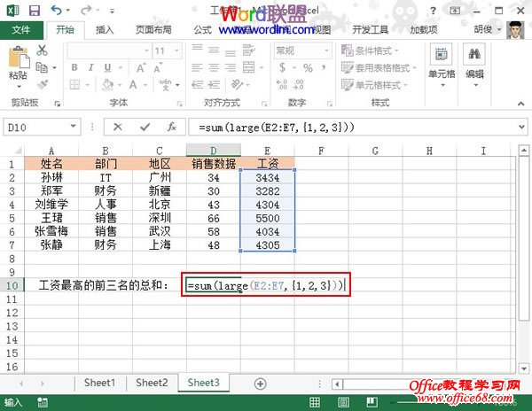Toggle Italic formatting button
The height and width of the screenshot is (411, 532).
[90, 67]
